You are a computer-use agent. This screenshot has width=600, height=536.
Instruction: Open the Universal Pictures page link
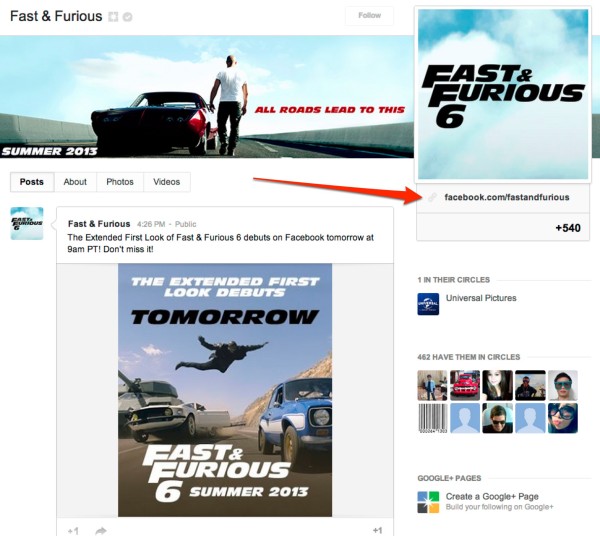pos(481,298)
